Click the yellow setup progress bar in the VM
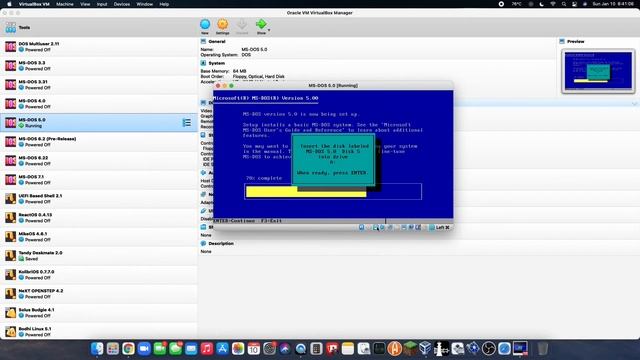 click(x=306, y=192)
